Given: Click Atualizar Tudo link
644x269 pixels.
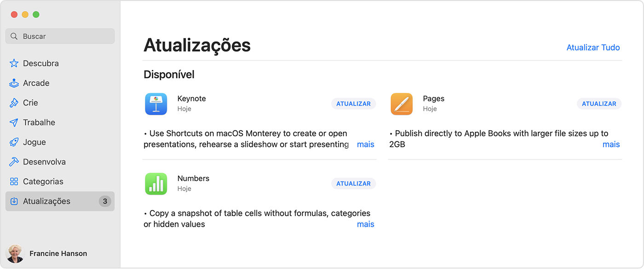Looking at the screenshot, I should 593,47.
